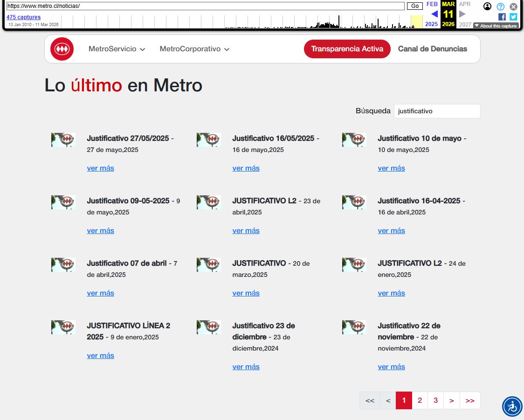Share capture on Twitter icon
The width and height of the screenshot is (524, 420).
click(x=513, y=17)
